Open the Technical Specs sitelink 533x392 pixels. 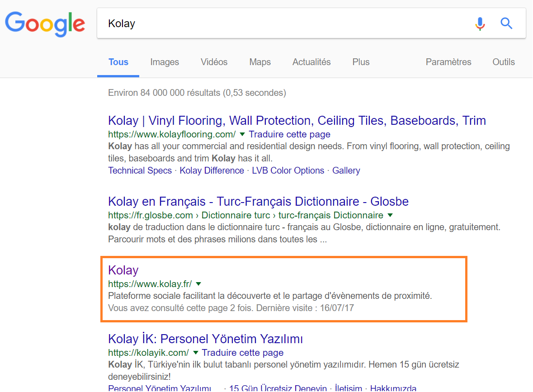pyautogui.click(x=140, y=170)
